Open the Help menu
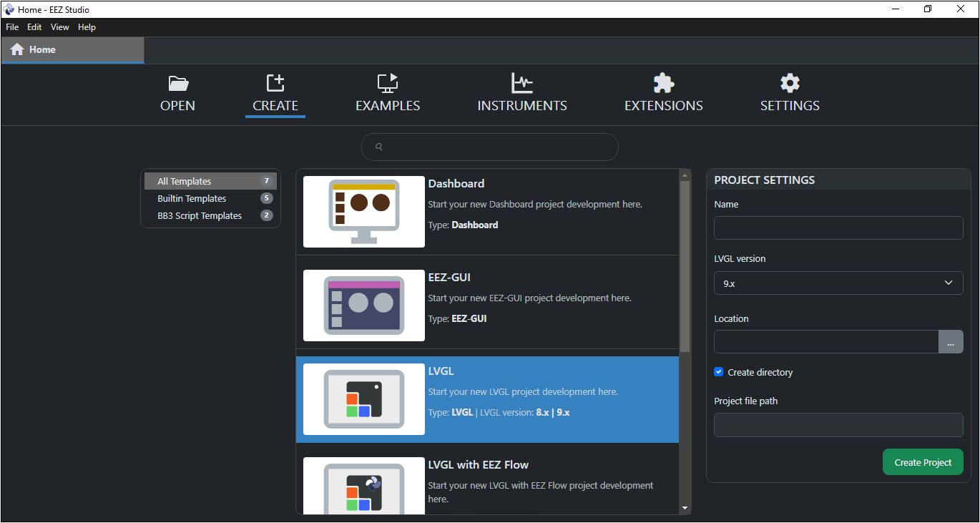 click(87, 27)
